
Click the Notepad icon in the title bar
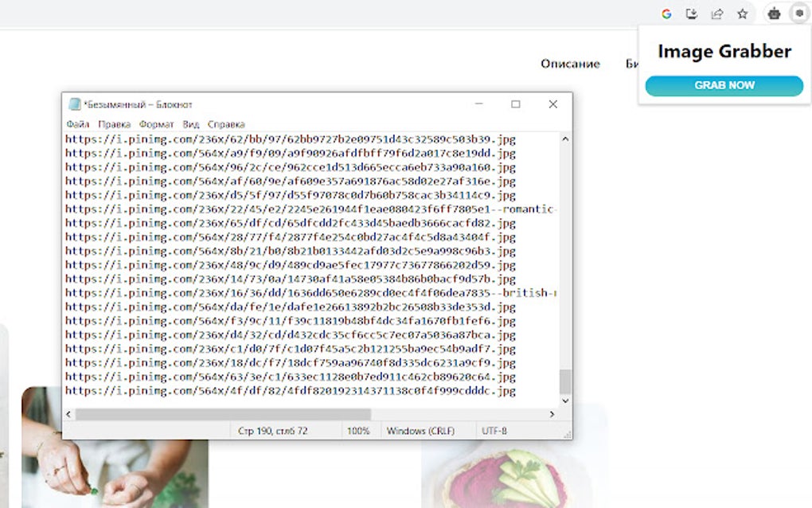point(74,104)
